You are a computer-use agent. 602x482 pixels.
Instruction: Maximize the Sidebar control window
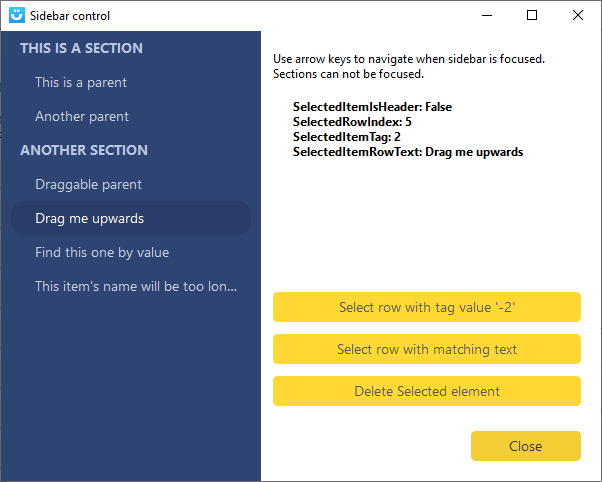pyautogui.click(x=532, y=15)
